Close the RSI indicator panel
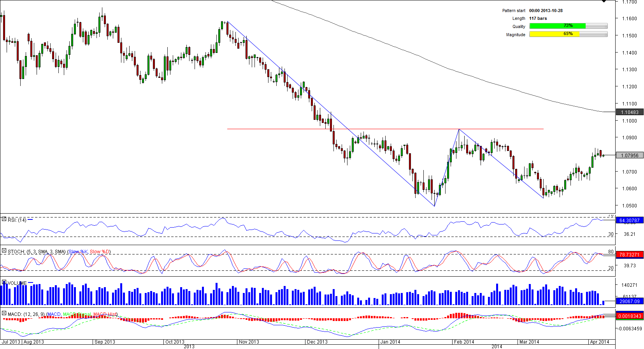This screenshot has height=349, width=644. [x=4, y=219]
